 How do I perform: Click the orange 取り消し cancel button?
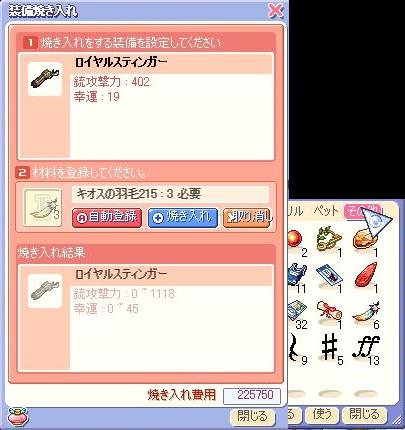247,218
